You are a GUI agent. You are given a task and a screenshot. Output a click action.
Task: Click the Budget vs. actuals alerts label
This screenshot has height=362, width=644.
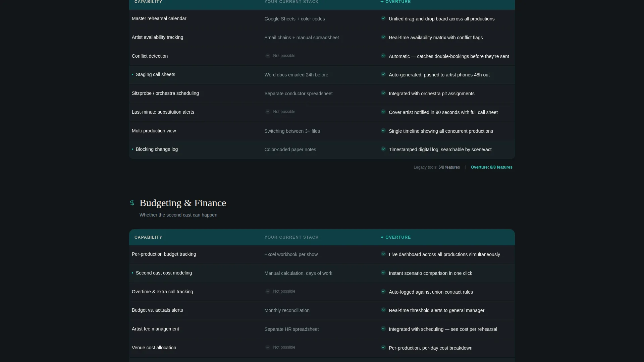[x=157, y=310]
